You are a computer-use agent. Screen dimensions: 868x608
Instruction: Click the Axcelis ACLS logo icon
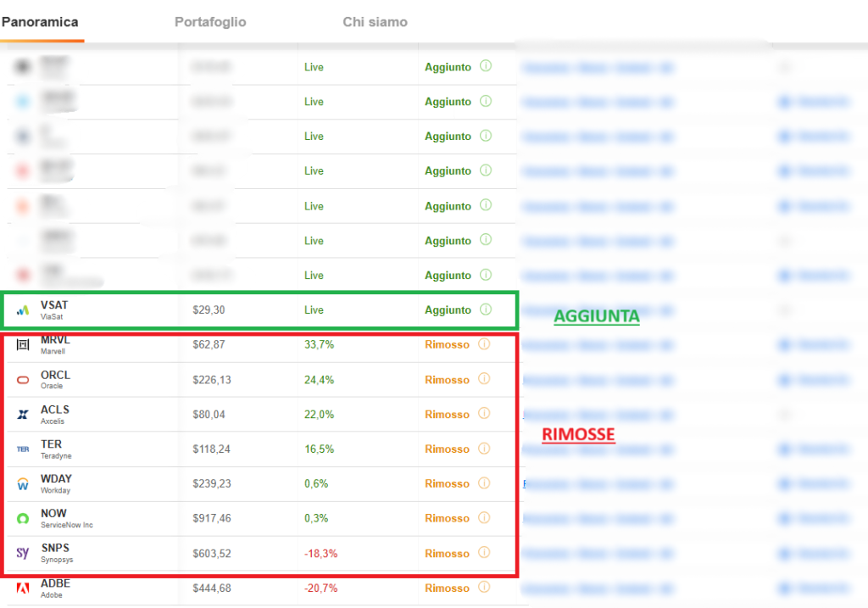pos(23,415)
